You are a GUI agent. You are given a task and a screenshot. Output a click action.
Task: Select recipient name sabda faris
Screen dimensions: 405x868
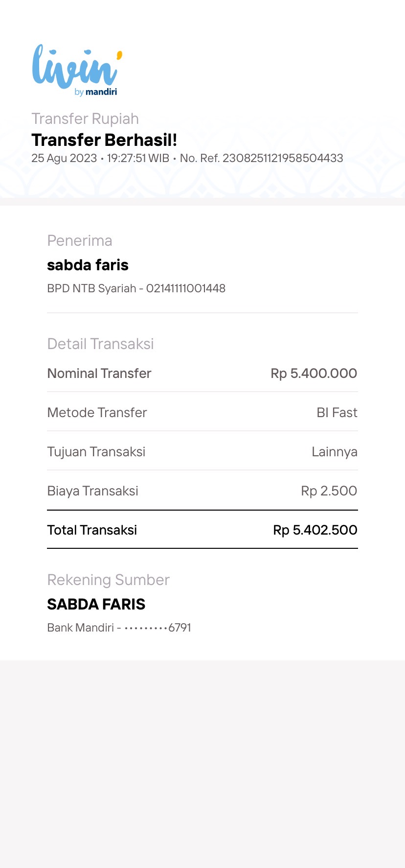(x=88, y=265)
